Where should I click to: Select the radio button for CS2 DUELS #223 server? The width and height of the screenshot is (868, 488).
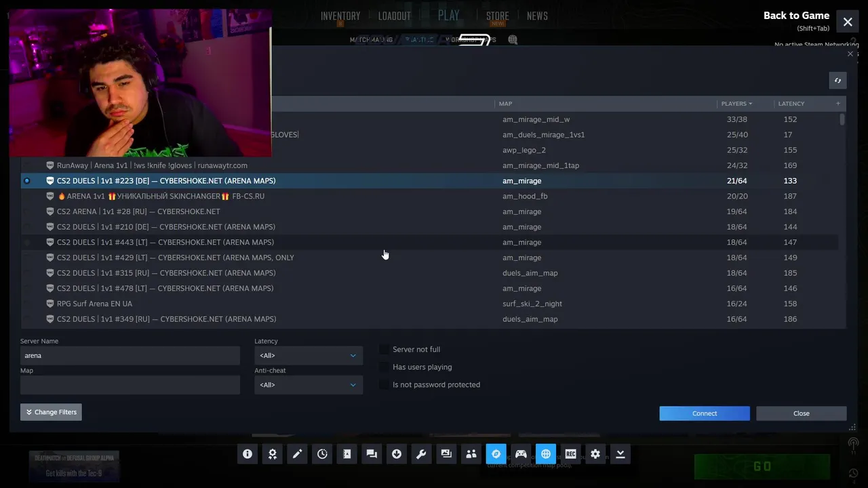point(27,181)
